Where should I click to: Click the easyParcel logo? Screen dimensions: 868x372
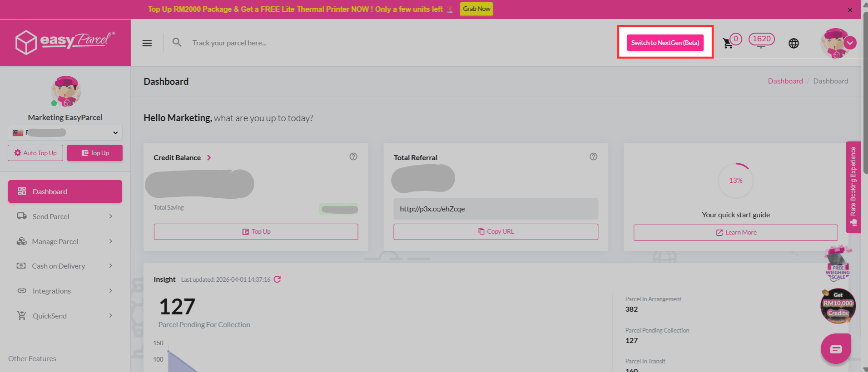click(x=65, y=42)
